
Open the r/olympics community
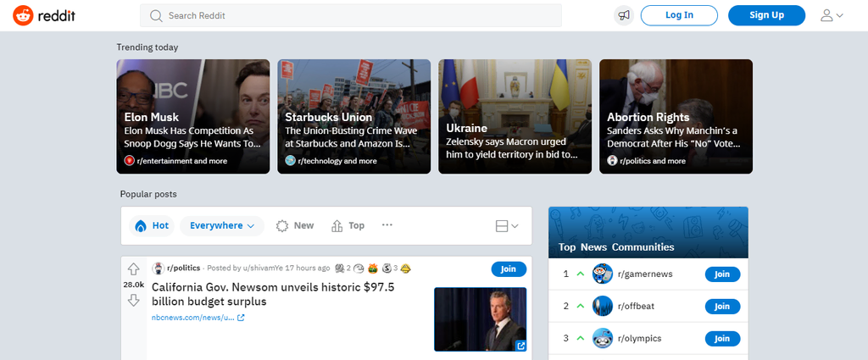(x=639, y=339)
